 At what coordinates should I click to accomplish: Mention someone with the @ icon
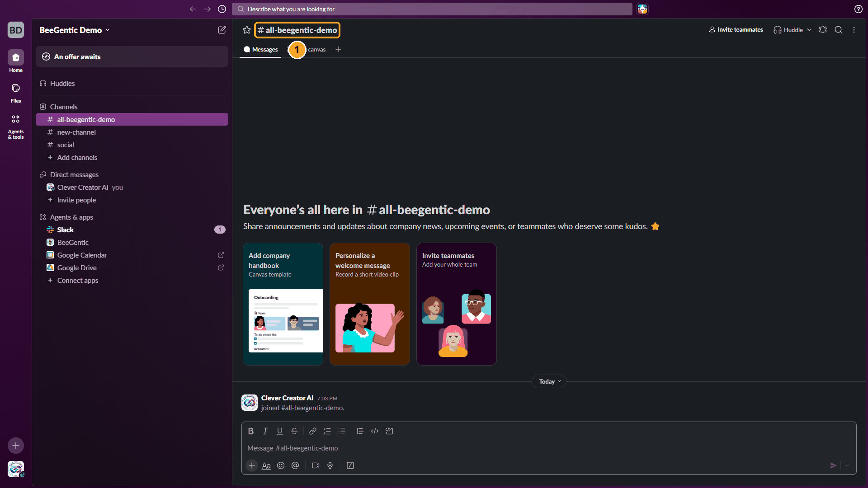pyautogui.click(x=295, y=465)
